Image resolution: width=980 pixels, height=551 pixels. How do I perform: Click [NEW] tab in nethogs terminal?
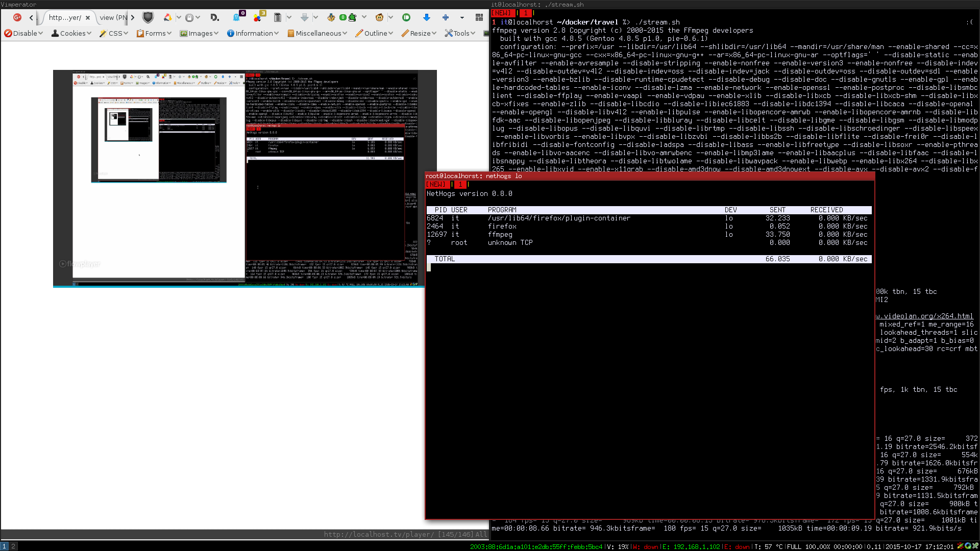(437, 184)
